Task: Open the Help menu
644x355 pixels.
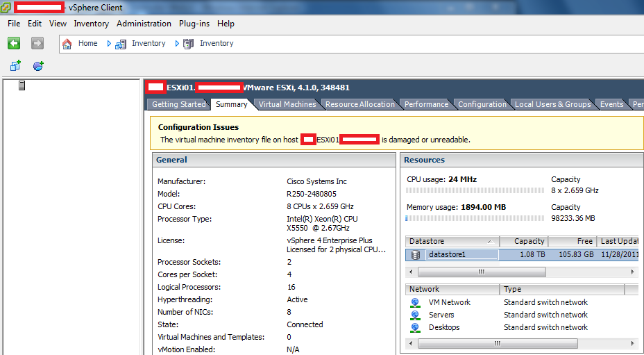Action: point(226,24)
